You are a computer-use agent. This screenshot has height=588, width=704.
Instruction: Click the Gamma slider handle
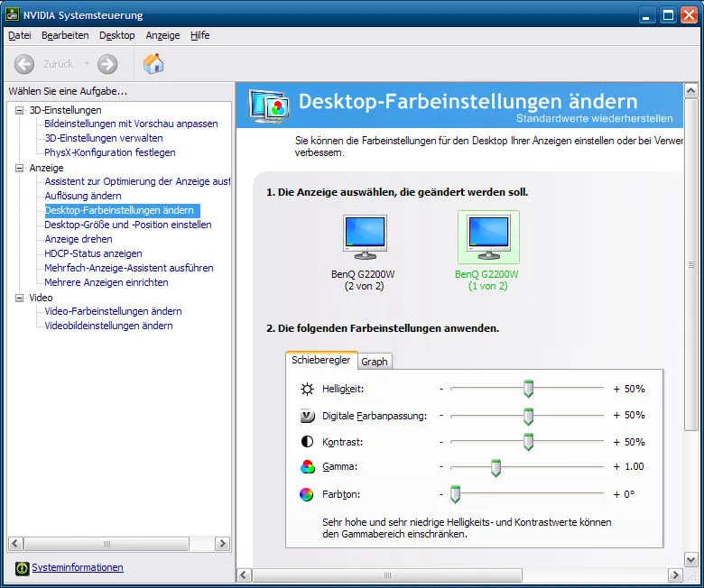point(496,467)
